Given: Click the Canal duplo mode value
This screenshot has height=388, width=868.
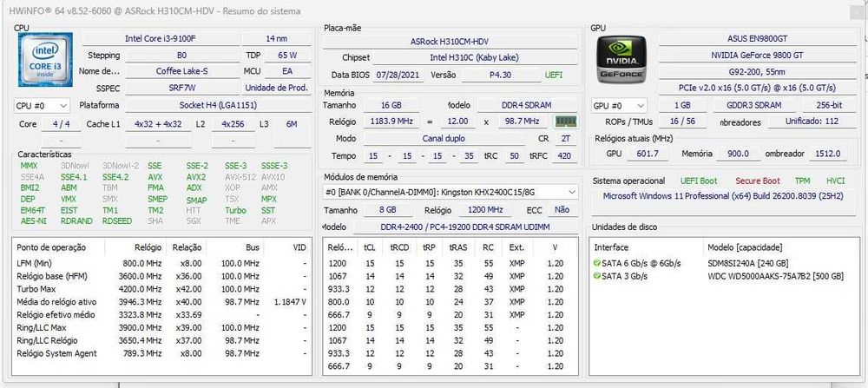Looking at the screenshot, I should [444, 138].
